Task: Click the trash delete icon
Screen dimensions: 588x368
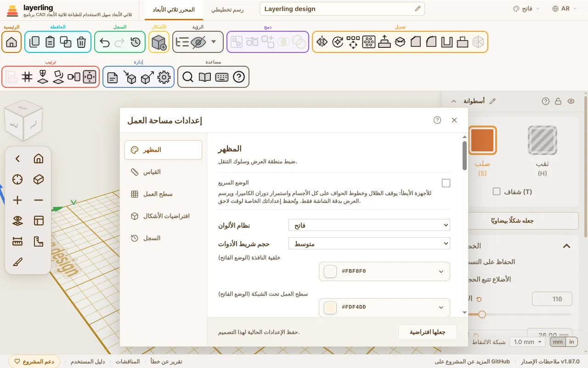Action: pos(81,42)
